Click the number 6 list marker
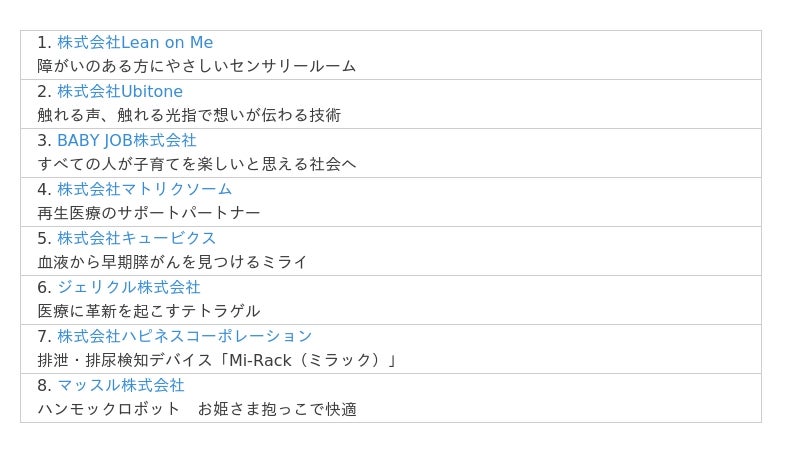Screen dimensions: 800x453 coord(44,287)
